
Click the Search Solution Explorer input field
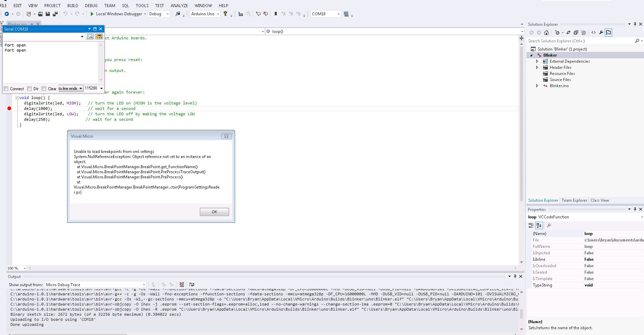[579, 41]
